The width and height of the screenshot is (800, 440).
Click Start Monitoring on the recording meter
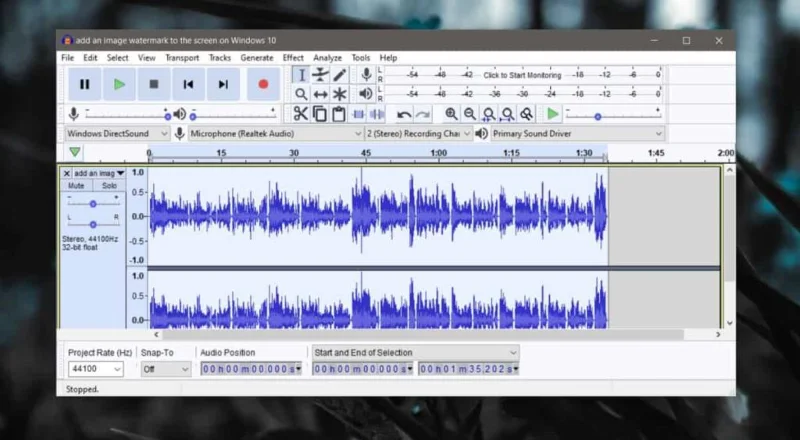coord(522,75)
